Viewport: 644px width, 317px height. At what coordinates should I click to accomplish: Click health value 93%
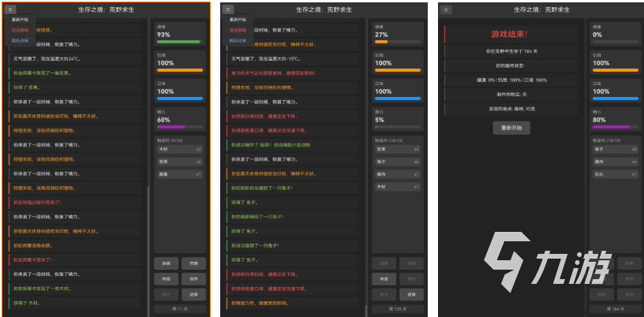[x=163, y=35]
